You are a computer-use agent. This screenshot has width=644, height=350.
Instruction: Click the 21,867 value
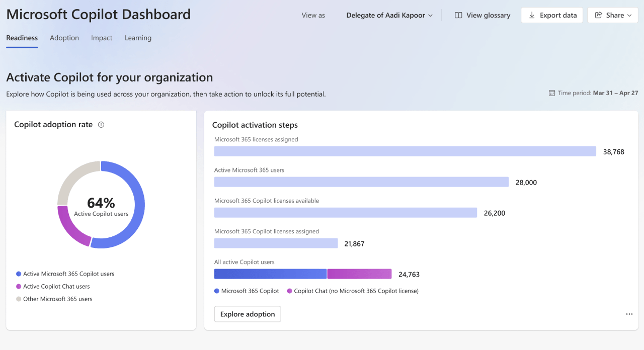[354, 244]
